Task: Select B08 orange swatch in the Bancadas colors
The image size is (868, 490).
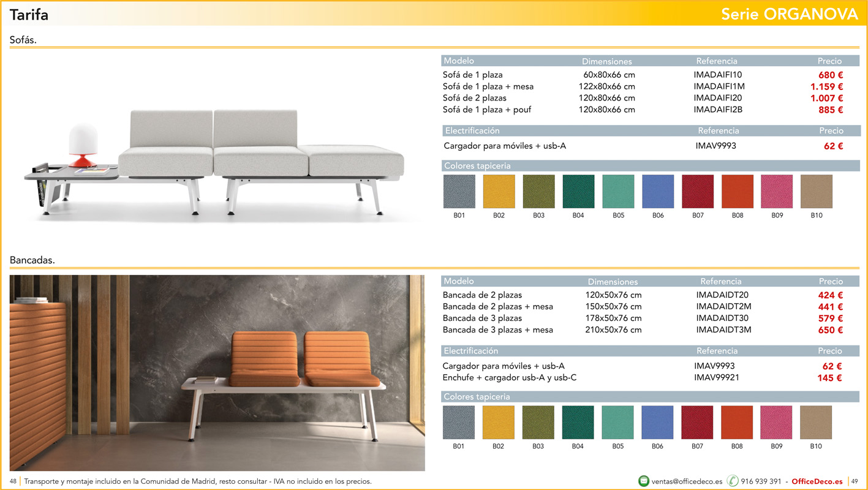Action: coord(737,423)
